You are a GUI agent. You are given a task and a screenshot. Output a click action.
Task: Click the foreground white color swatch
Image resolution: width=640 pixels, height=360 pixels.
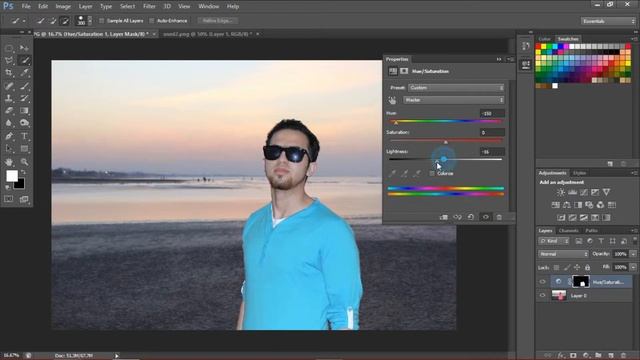[12, 176]
